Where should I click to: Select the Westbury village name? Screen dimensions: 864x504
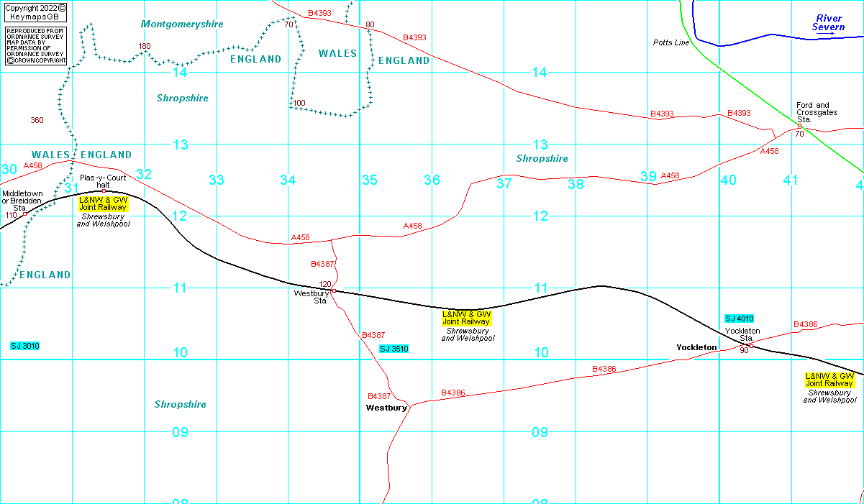coord(386,408)
